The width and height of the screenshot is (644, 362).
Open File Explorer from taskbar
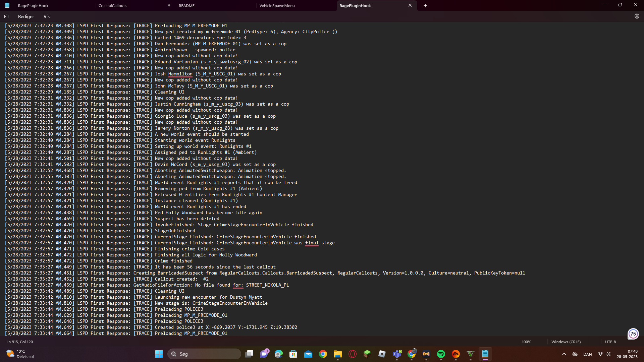pyautogui.click(x=337, y=354)
